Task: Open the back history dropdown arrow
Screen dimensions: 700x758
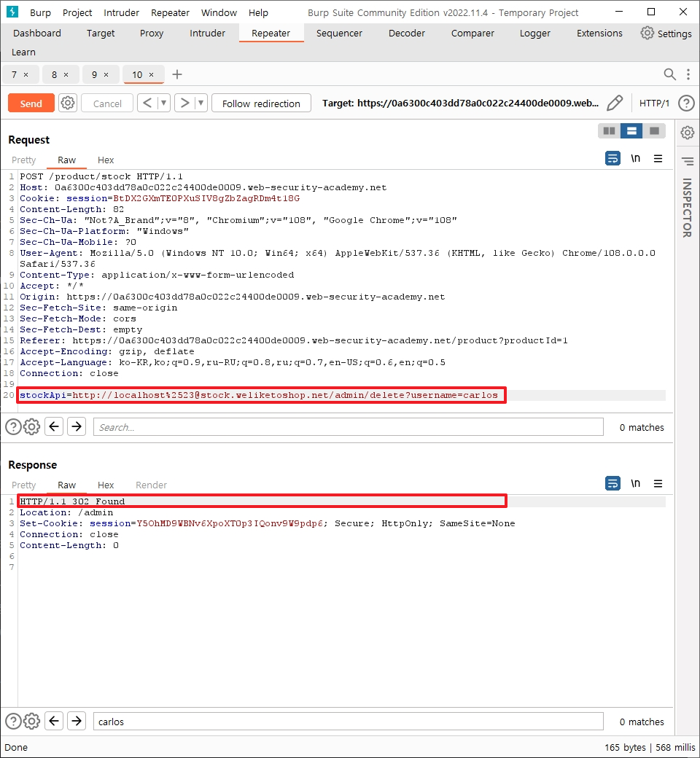Action: [x=164, y=103]
